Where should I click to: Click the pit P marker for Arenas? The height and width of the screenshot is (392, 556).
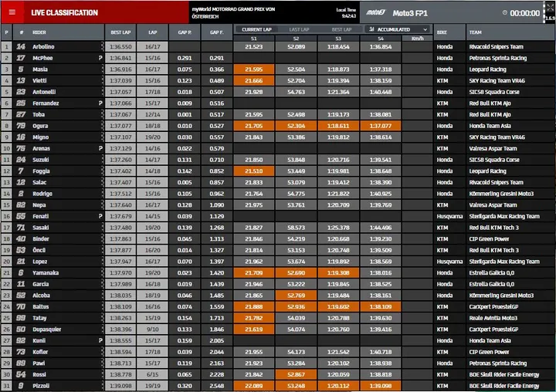pyautogui.click(x=100, y=148)
